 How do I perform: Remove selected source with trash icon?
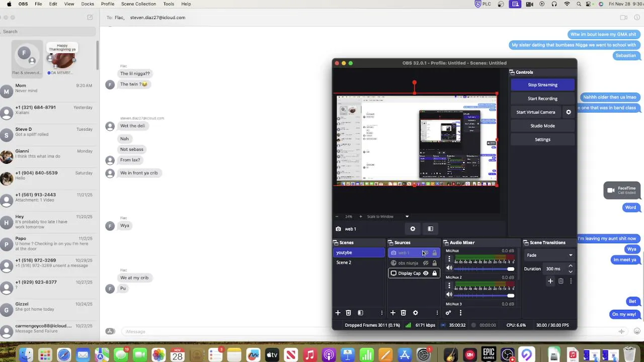click(x=403, y=313)
